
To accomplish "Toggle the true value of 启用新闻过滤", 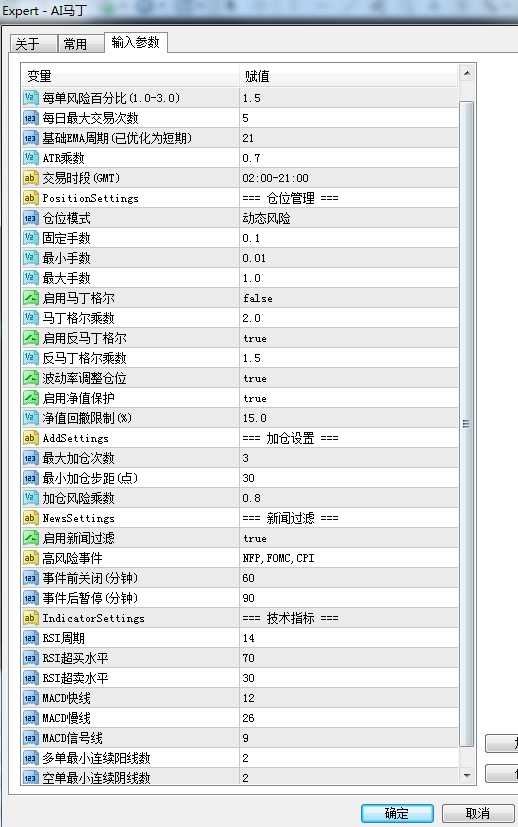I will click(349, 538).
